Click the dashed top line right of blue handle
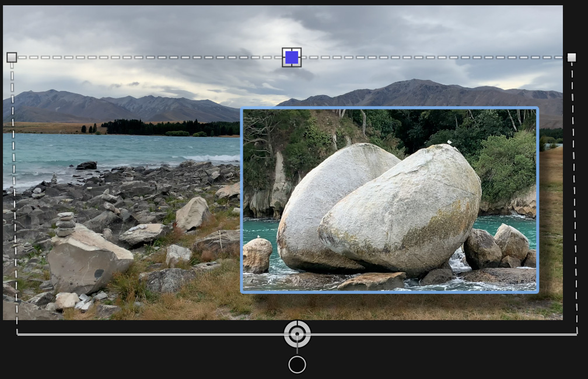Image resolution: width=588 pixels, height=379 pixels. point(437,57)
